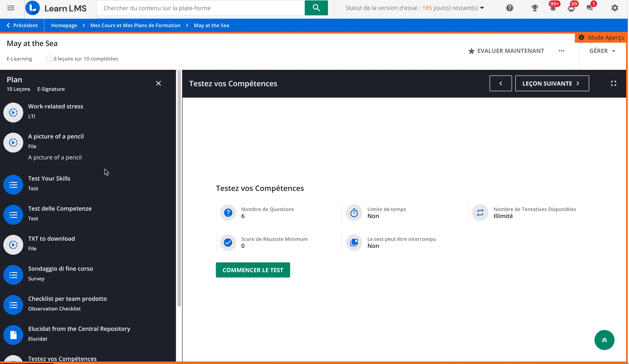Expand the GÉRER dropdown menu
The image size is (629, 364).
[602, 51]
